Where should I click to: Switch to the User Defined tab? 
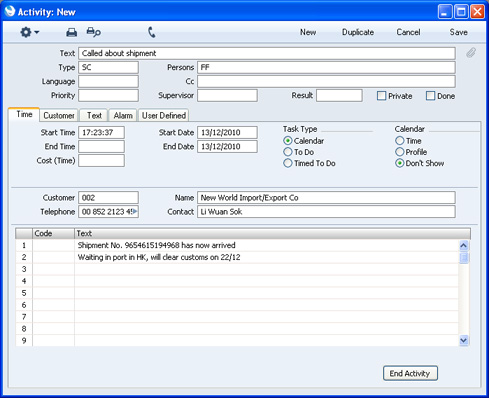(164, 115)
